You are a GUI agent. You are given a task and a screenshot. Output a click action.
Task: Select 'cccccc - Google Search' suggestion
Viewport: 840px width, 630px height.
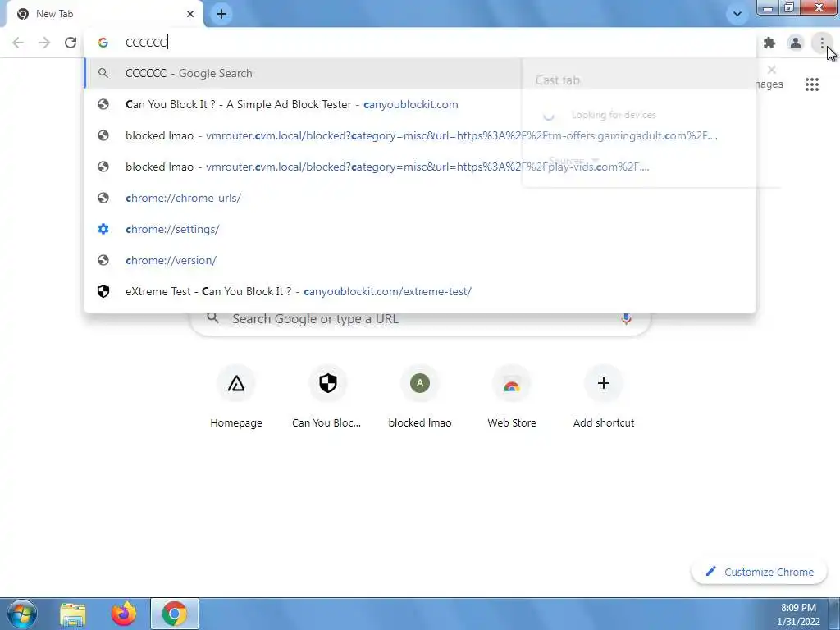click(420, 73)
